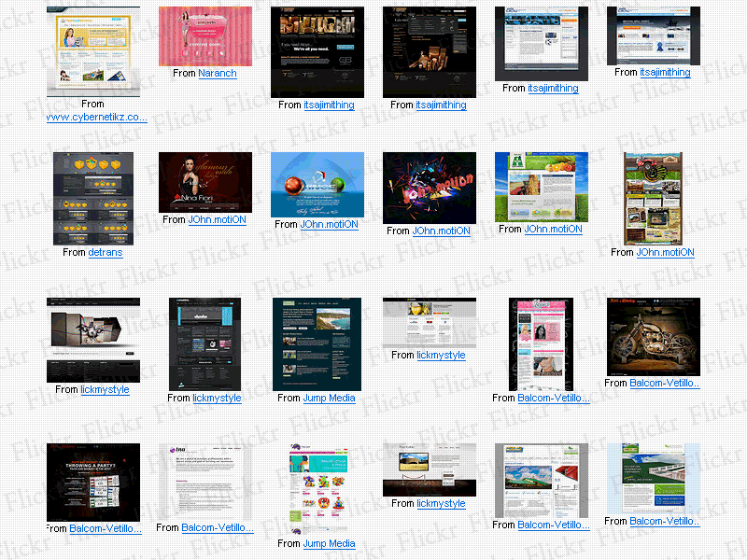Viewport: 747px width, 560px height.
Task: Click the Naranch author link
Action: pos(218,73)
